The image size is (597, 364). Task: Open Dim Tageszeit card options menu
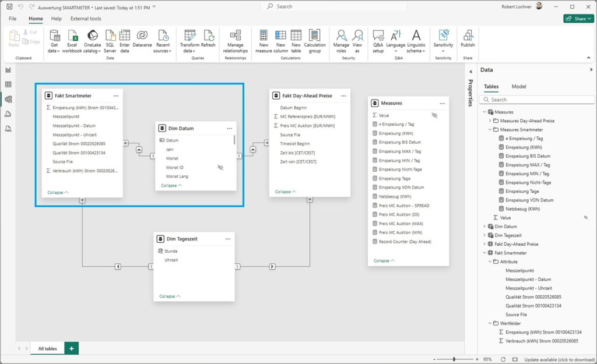[228, 239]
